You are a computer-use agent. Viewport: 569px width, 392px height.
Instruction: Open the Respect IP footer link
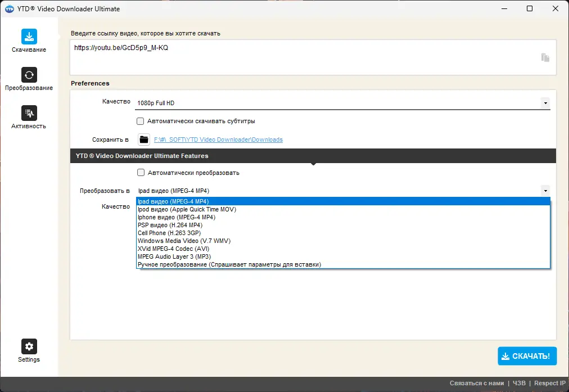coord(549,384)
